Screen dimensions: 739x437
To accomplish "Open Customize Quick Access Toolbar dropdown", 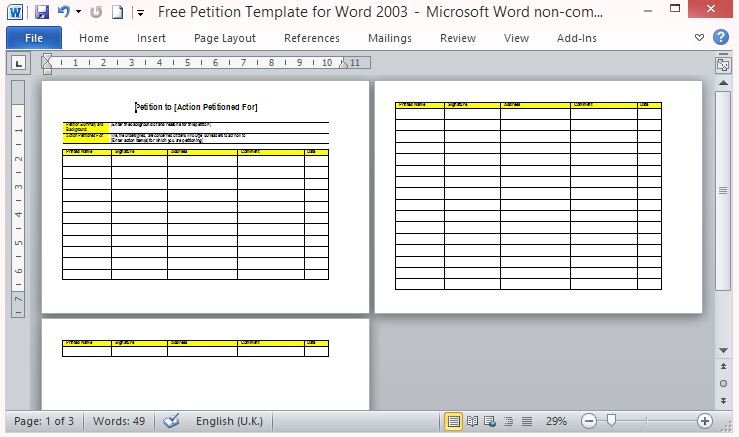I will pyautogui.click(x=139, y=13).
